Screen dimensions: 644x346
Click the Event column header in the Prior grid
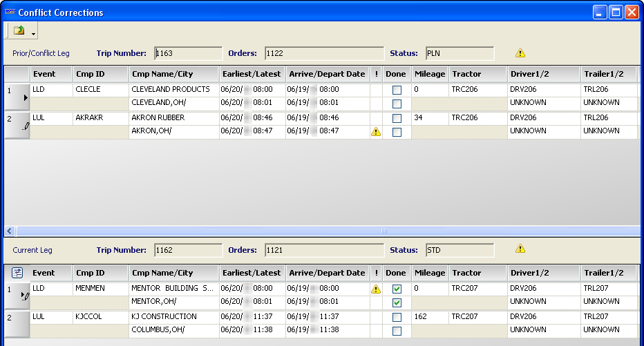point(51,74)
